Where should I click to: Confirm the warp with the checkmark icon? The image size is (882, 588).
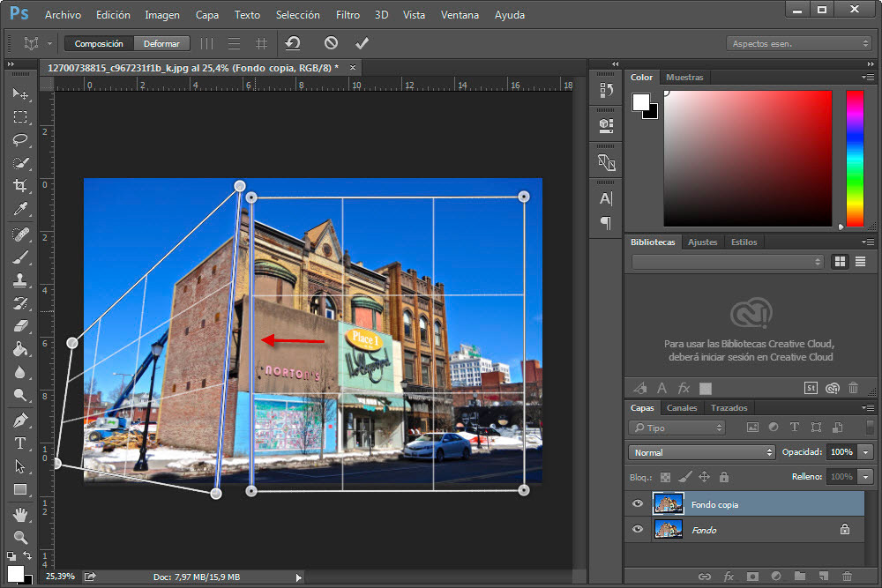click(363, 42)
